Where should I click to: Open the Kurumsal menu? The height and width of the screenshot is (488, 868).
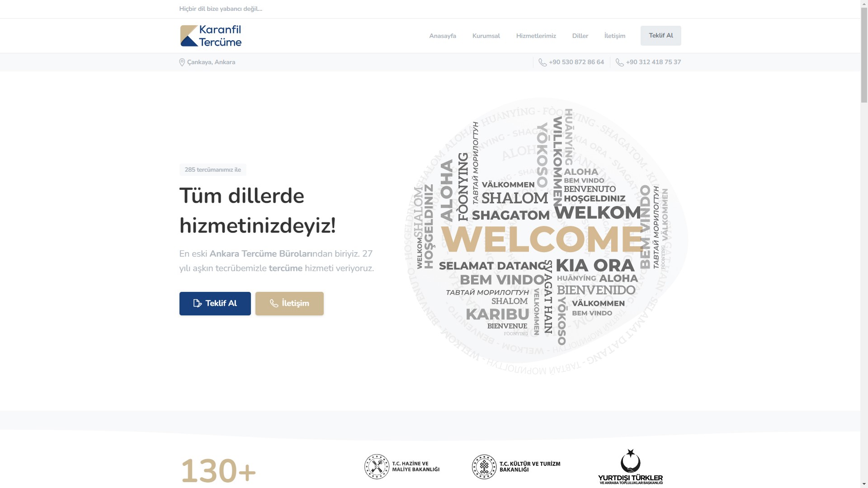[x=486, y=36]
